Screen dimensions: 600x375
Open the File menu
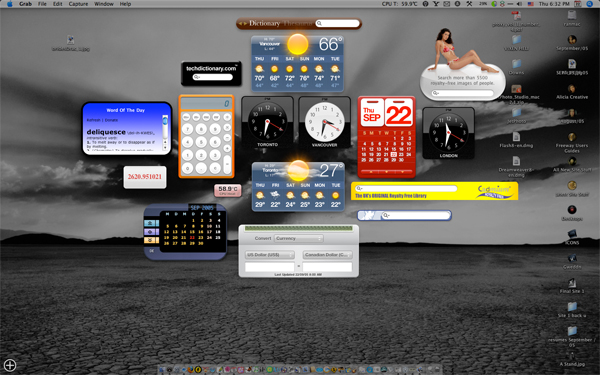click(42, 4)
